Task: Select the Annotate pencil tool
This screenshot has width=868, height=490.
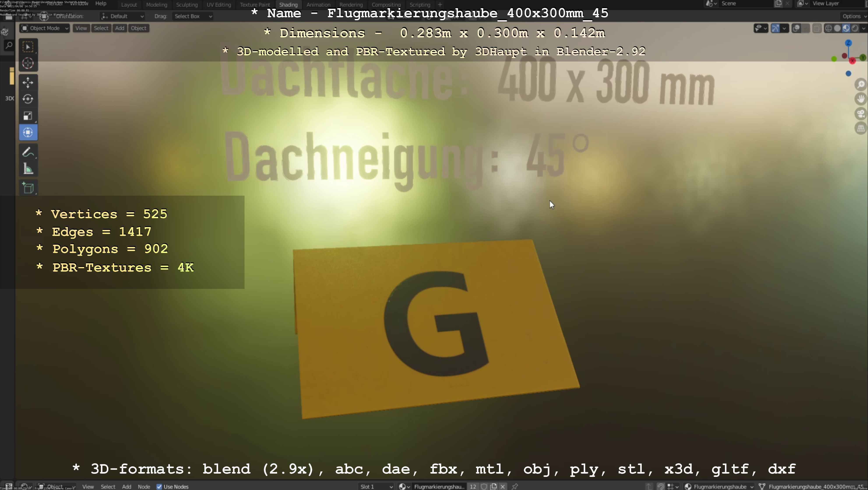Action: click(x=28, y=152)
